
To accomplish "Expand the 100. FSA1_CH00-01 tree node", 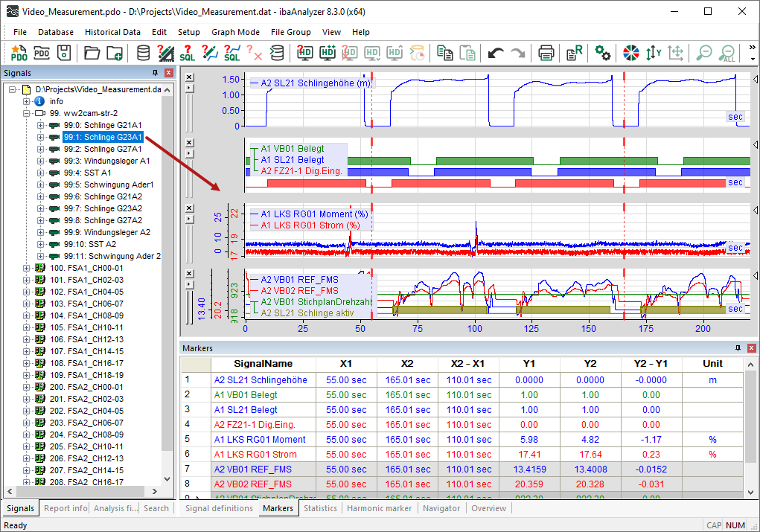I will [x=27, y=268].
